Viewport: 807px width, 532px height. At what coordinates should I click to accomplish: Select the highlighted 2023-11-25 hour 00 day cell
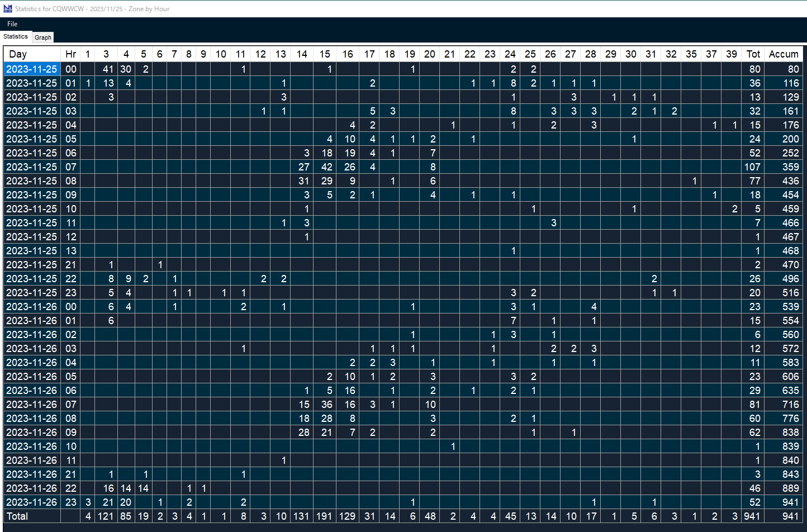coord(32,69)
